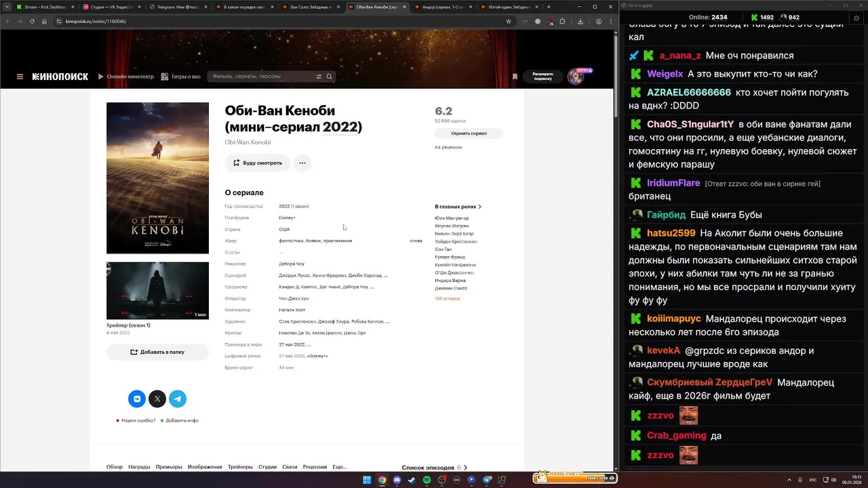Open director Дебора Чоу's page

[292, 264]
